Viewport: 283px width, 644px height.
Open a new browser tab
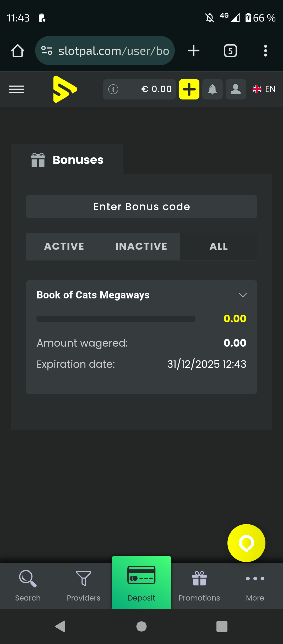point(194,51)
